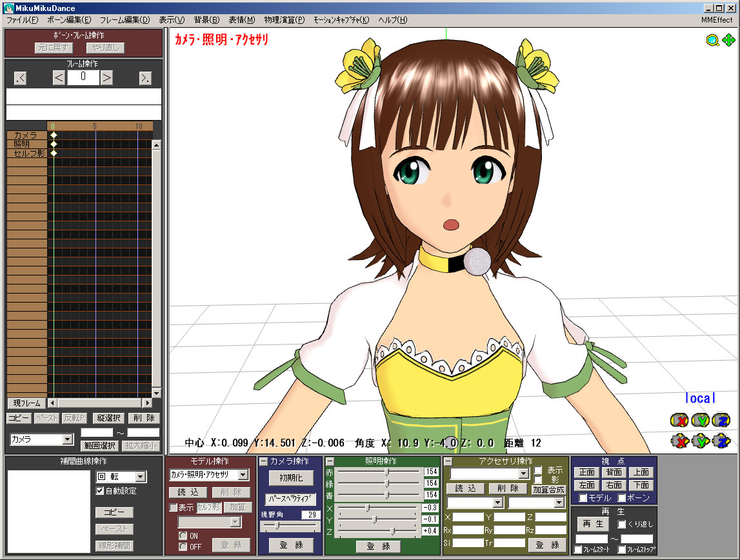Viewport: 740px width, 560px height.
Task: Click the camera zoom magnifier icon
Action: pos(713,41)
